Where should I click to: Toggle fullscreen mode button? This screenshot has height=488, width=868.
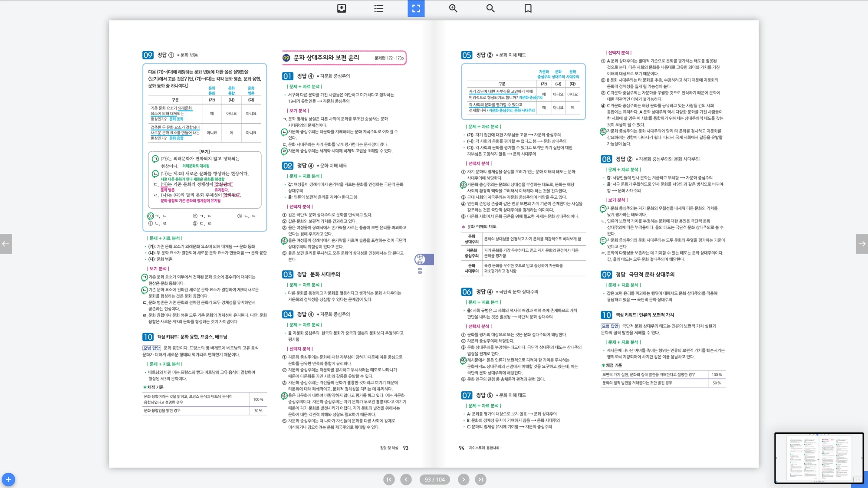pos(416,8)
